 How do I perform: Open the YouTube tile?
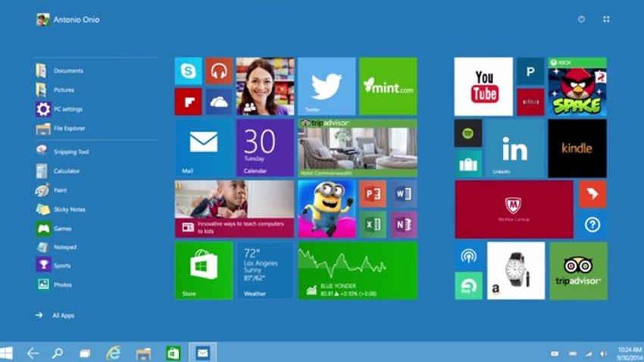coord(483,86)
